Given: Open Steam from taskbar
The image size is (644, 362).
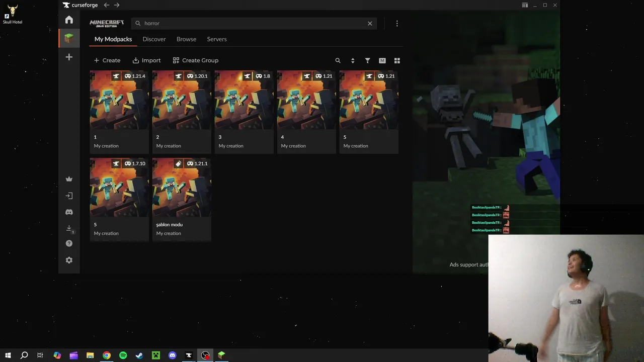Looking at the screenshot, I should click(x=139, y=355).
